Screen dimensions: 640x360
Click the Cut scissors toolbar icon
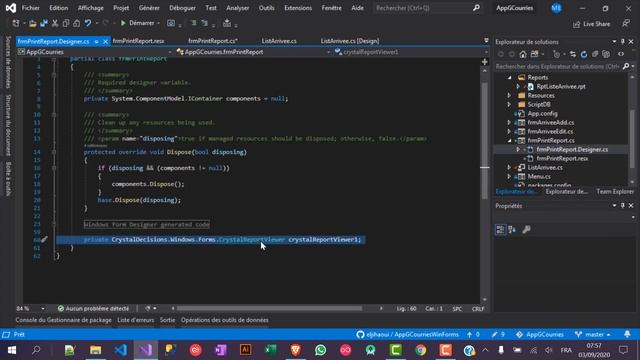click(55, 23)
